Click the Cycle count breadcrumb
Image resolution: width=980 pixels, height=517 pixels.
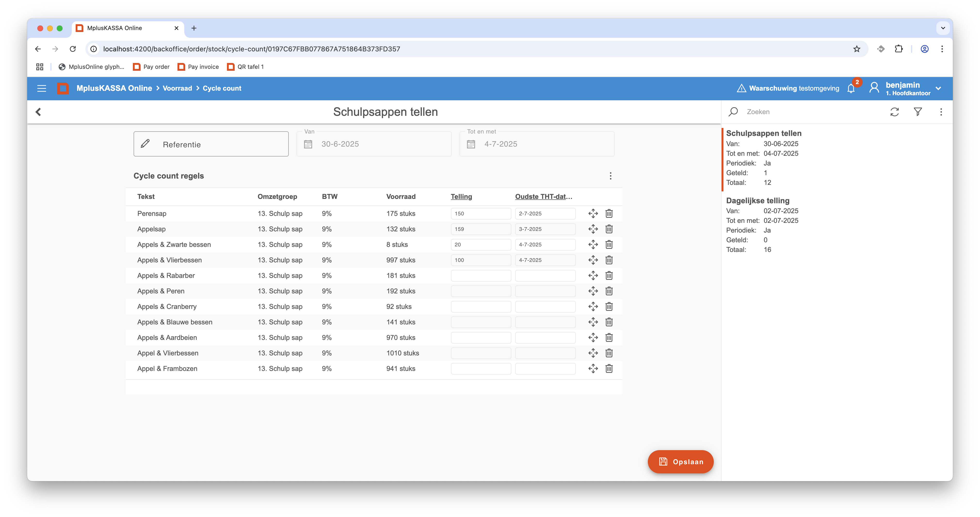[x=222, y=89]
